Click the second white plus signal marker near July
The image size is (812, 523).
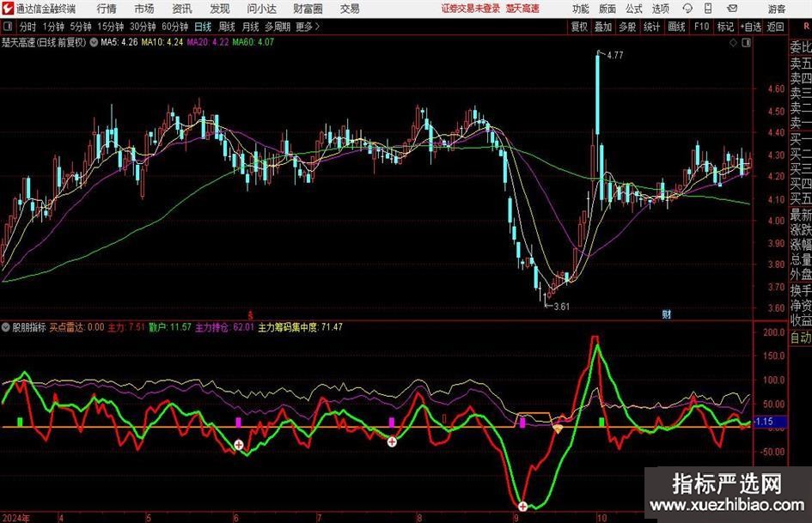(x=392, y=441)
